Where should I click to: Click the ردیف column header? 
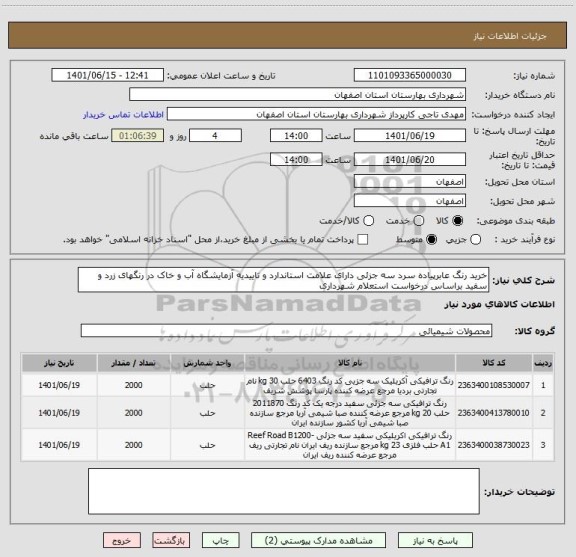(543, 363)
